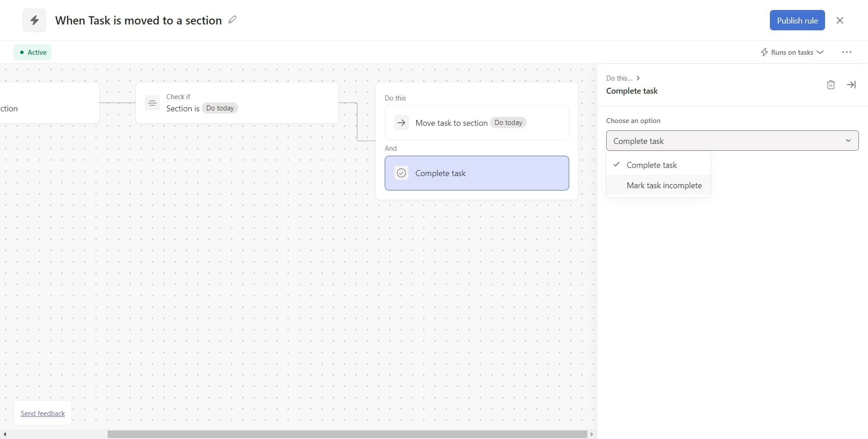The height and width of the screenshot is (439, 868).
Task: Collapse side panel with arrow icon
Action: pyautogui.click(x=851, y=85)
